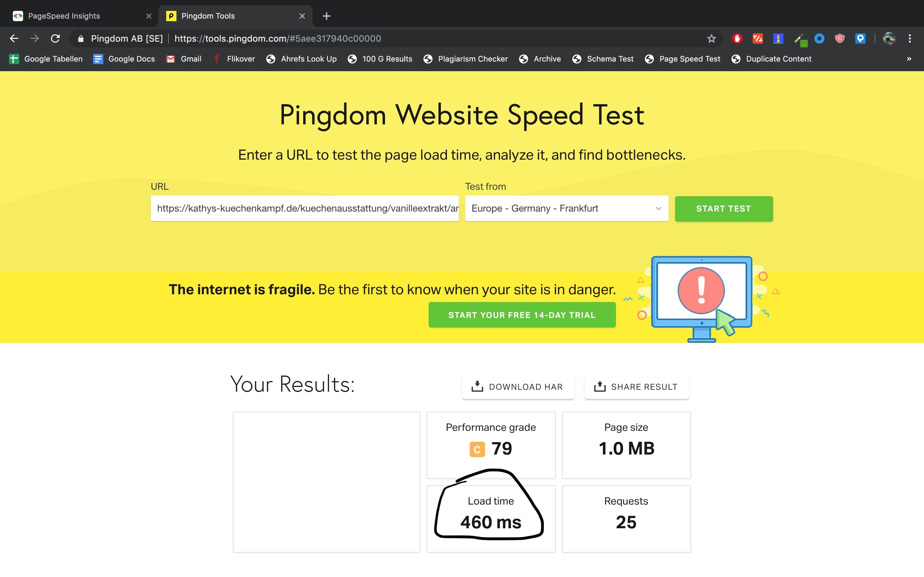Open the blue circle extension icon

coord(819,38)
